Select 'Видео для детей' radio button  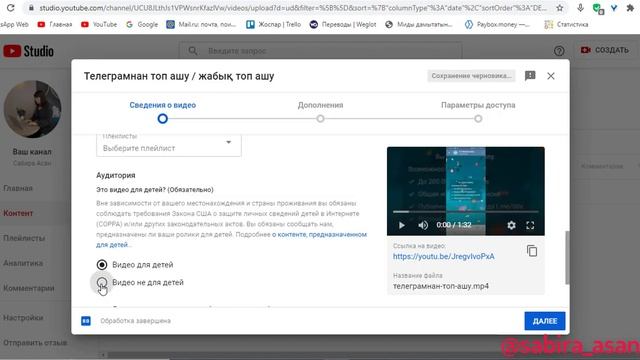pos(102,264)
